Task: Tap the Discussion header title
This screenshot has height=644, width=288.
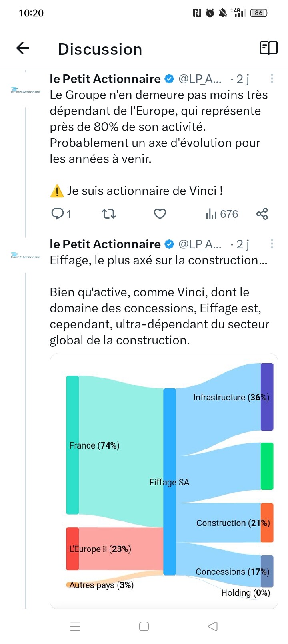Action: tap(100, 49)
